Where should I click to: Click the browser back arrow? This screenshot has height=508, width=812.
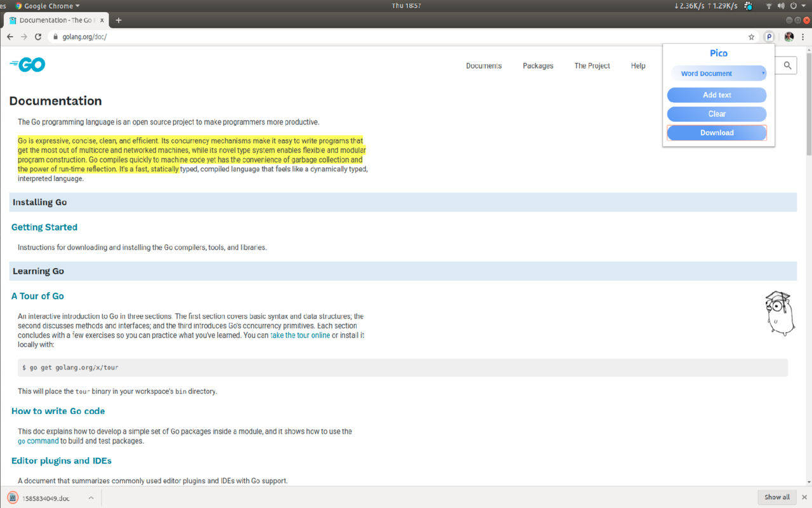pos(10,37)
